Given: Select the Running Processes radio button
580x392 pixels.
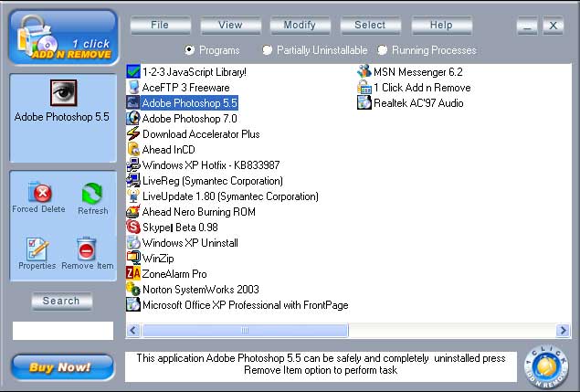Looking at the screenshot, I should [x=383, y=50].
